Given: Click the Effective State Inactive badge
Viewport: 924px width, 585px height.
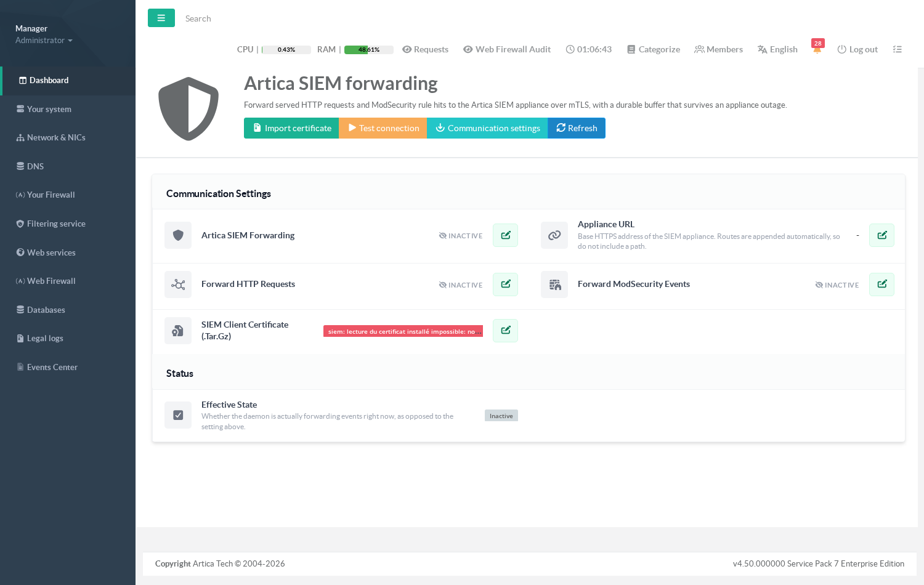Looking at the screenshot, I should 501,416.
